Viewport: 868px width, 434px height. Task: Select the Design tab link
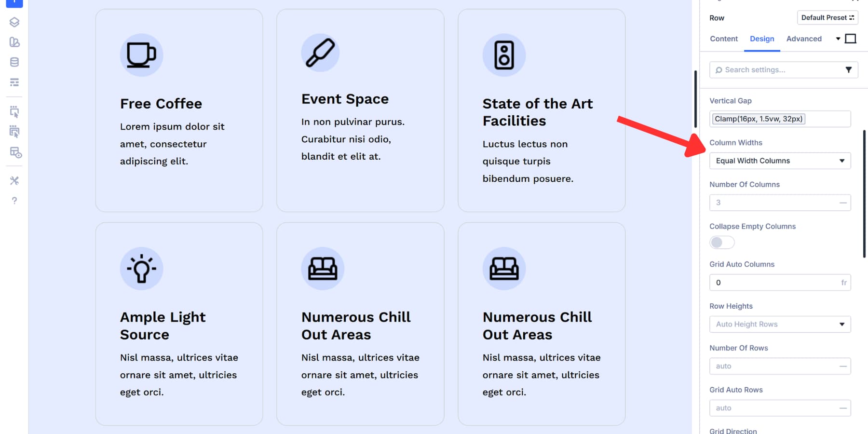762,39
